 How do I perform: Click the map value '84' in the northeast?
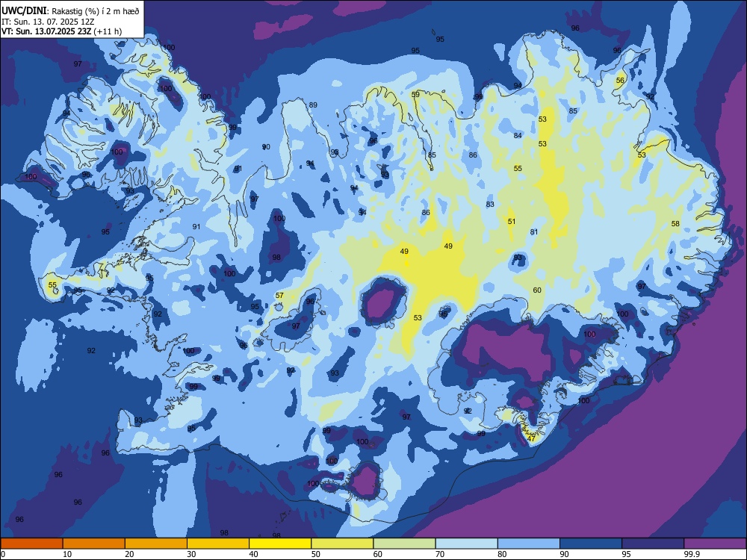click(518, 136)
